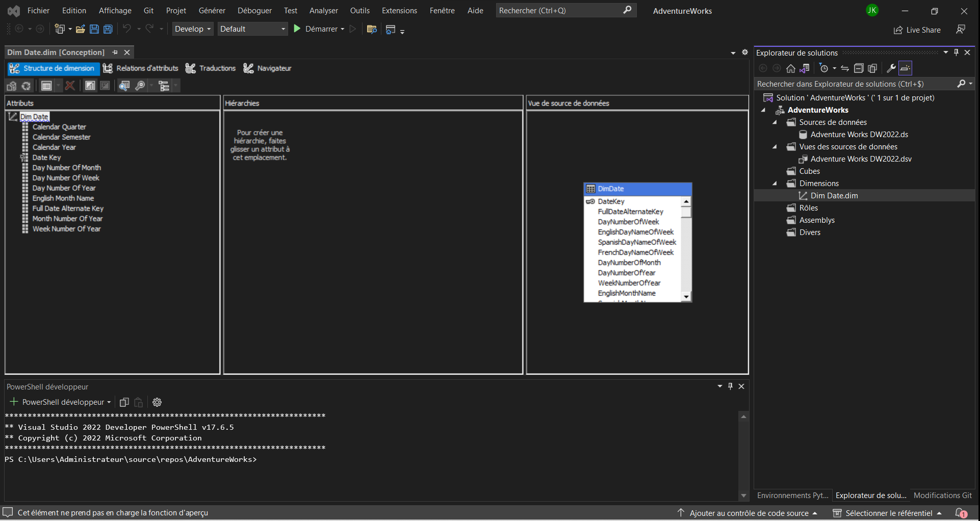The width and height of the screenshot is (980, 521).
Task: Click the PowerShell settings gear icon
Action: coord(157,402)
